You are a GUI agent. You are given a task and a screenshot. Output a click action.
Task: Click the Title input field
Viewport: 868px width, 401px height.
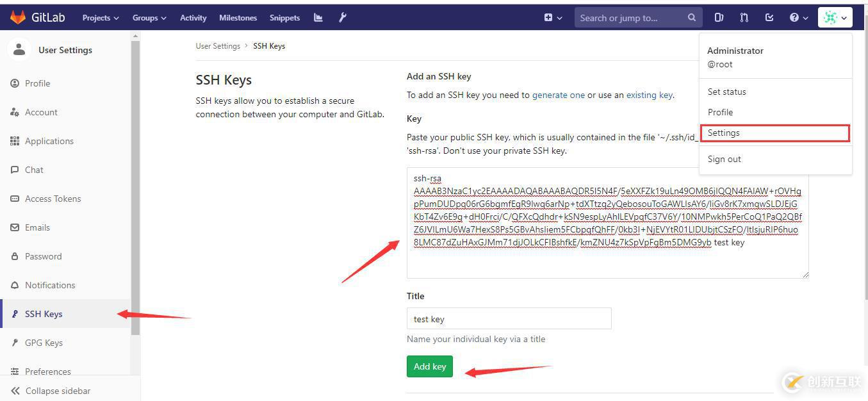pyautogui.click(x=509, y=318)
